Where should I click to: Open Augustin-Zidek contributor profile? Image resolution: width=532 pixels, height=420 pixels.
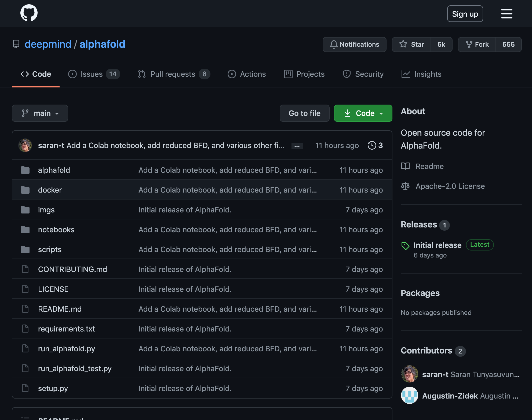click(450, 396)
